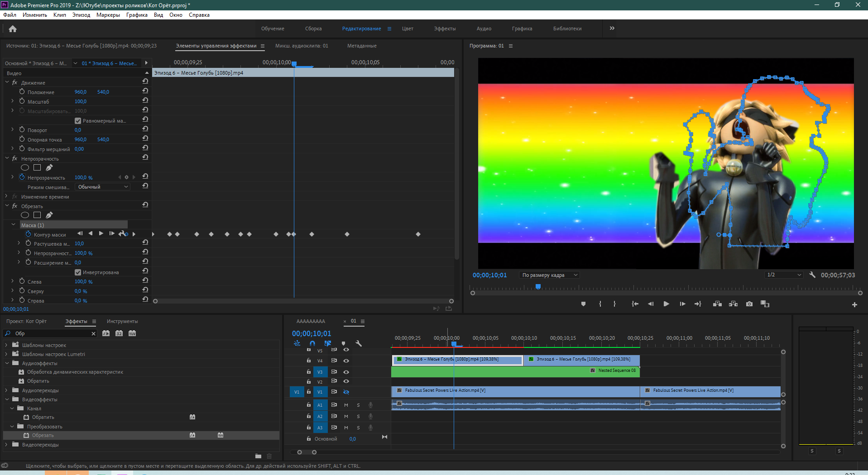The width and height of the screenshot is (868, 475).
Task: Click the Extract button
Action: (x=733, y=304)
